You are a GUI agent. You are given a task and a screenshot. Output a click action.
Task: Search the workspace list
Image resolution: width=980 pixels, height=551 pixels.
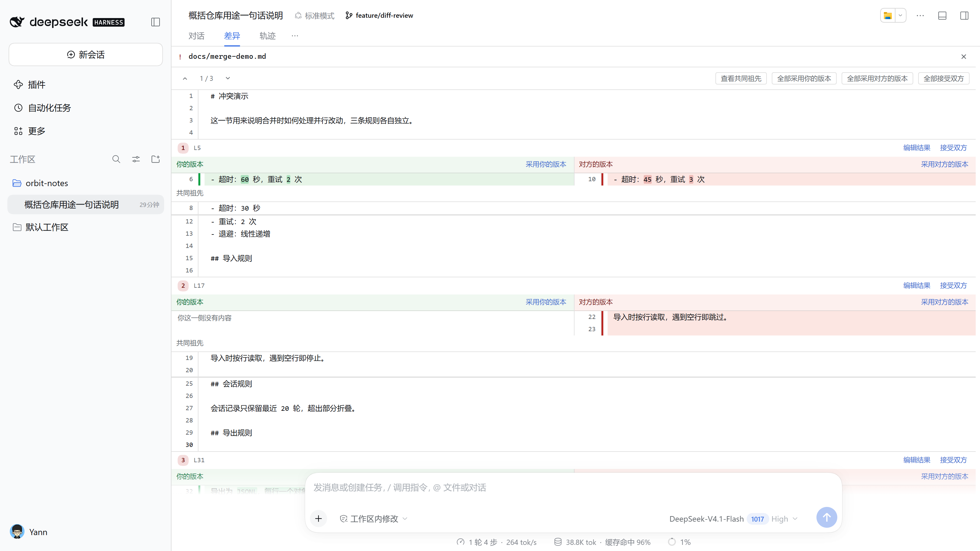pyautogui.click(x=116, y=159)
